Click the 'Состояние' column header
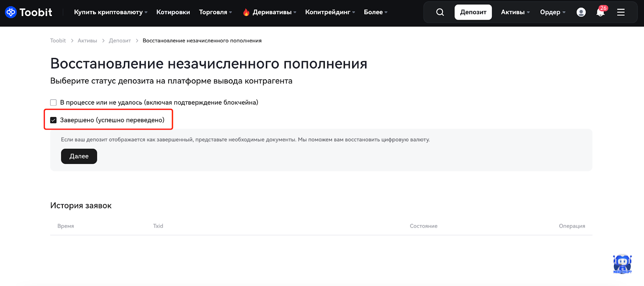 [x=423, y=226]
